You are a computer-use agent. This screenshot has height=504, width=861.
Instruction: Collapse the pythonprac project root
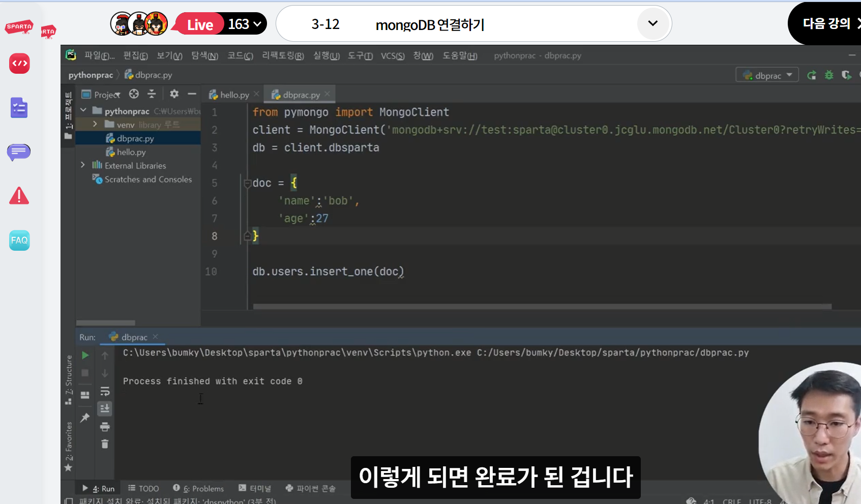(83, 110)
